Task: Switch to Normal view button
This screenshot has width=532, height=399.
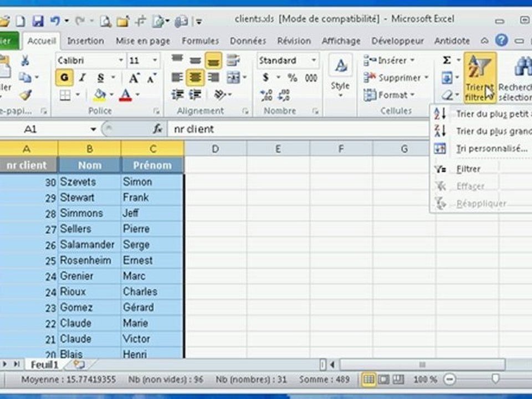Action: pyautogui.click(x=368, y=379)
